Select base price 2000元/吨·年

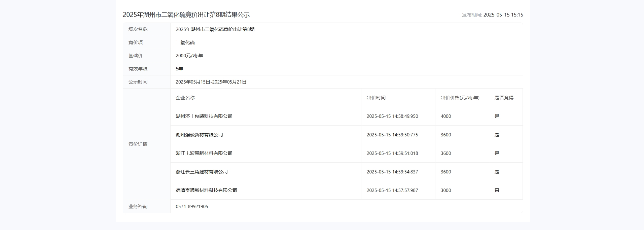click(x=189, y=56)
